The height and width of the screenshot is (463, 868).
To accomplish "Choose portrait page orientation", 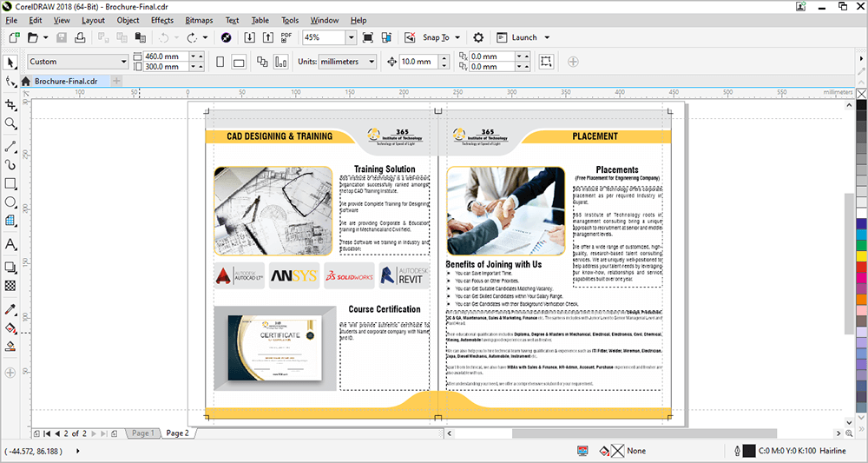I will coord(220,62).
